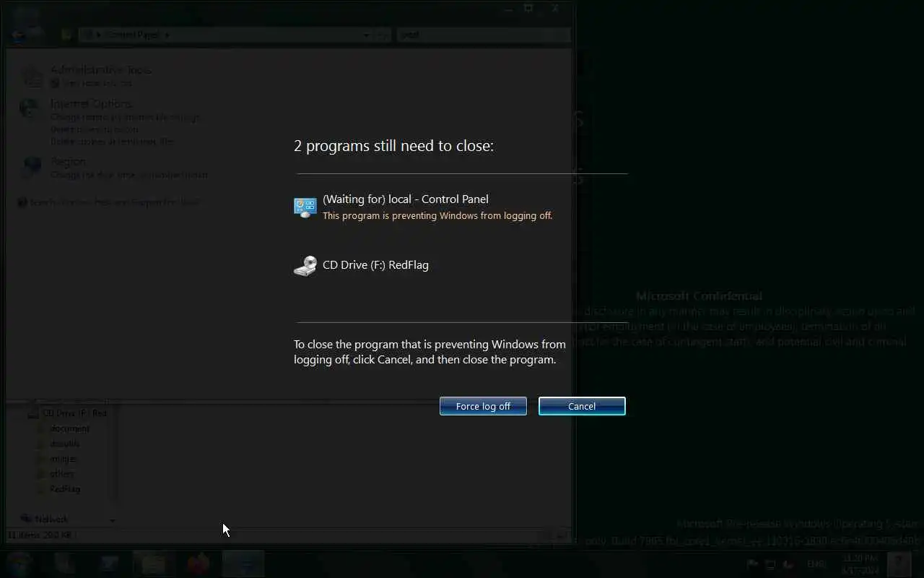The height and width of the screenshot is (578, 924).
Task: Open the File Explorer taskbar icon
Action: click(x=153, y=564)
